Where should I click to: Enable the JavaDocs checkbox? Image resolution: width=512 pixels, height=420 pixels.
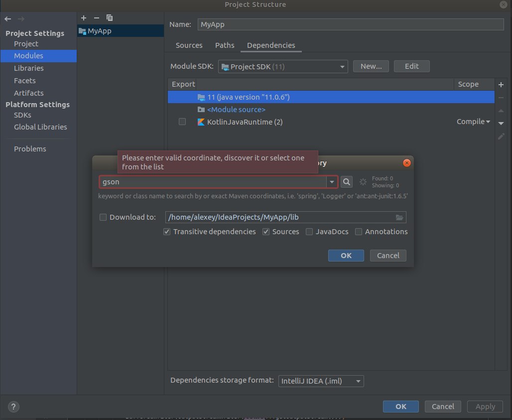click(x=309, y=232)
